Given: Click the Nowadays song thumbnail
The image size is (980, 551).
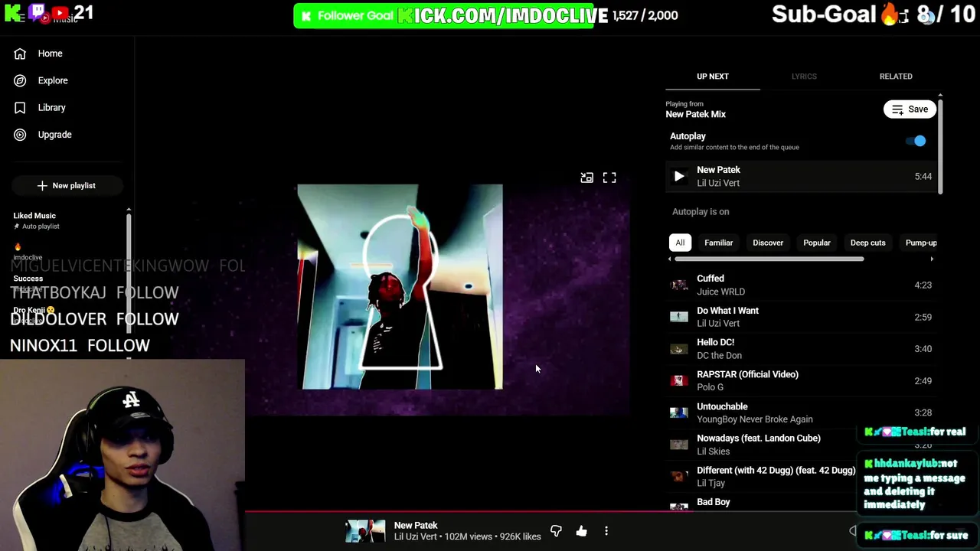Looking at the screenshot, I should pos(679,445).
